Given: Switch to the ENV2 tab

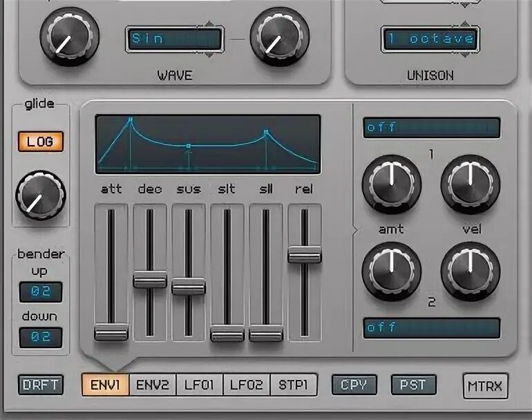Looking at the screenshot, I should coord(152,385).
